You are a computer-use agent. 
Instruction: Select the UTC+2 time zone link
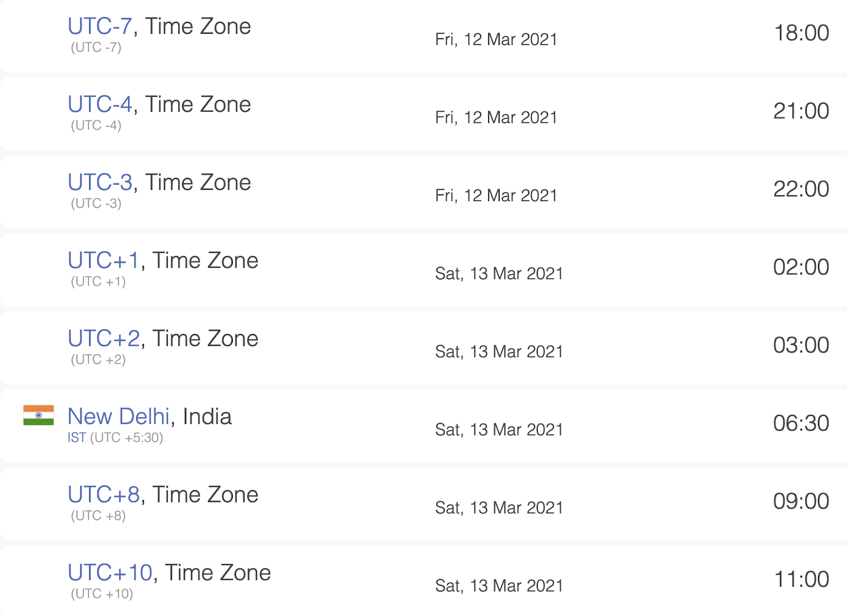point(104,339)
